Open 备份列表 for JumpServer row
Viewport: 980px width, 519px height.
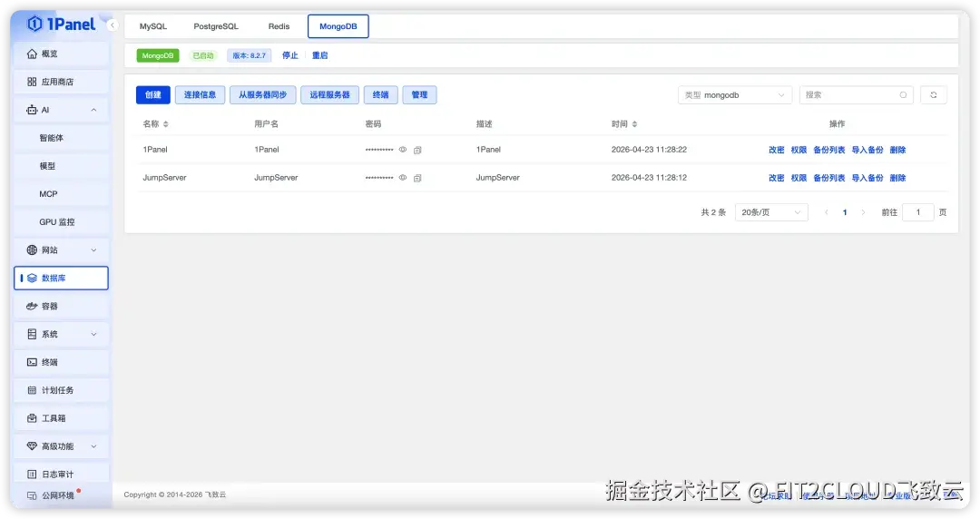828,178
